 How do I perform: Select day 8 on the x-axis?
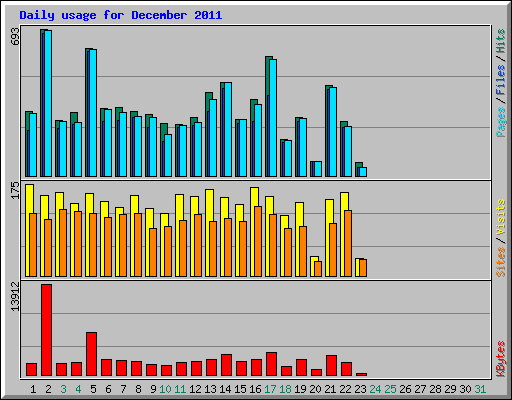click(x=138, y=389)
